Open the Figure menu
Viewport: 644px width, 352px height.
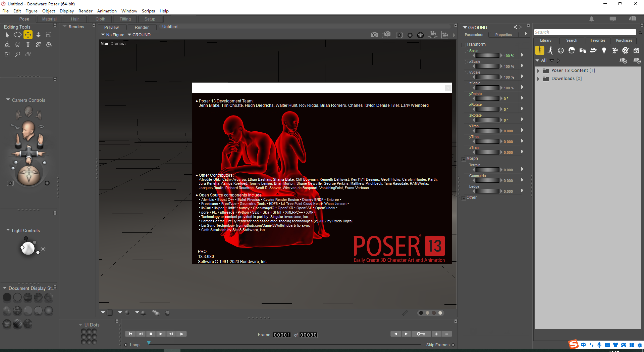point(31,11)
